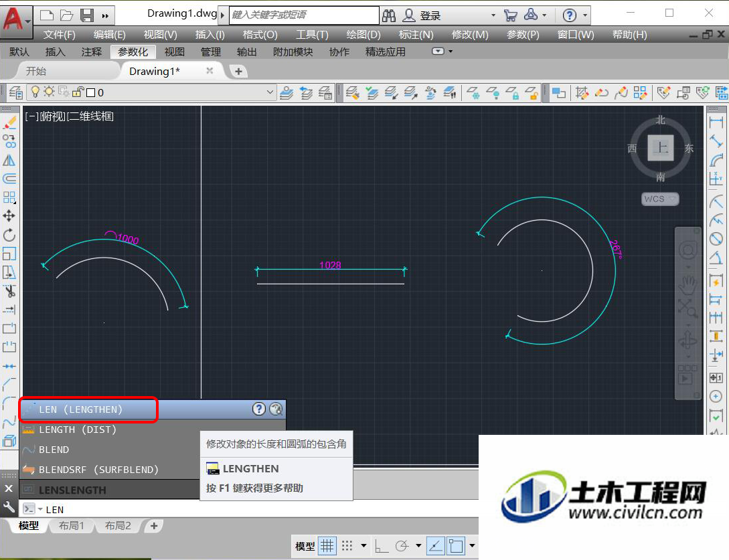This screenshot has width=729, height=560.
Task: Open polar tracking options dropdown arrow
Action: (x=418, y=545)
